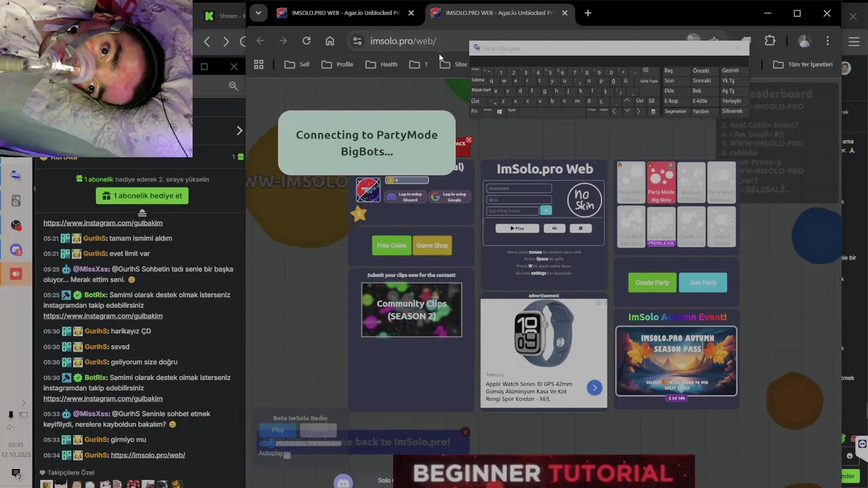The width and height of the screenshot is (868, 488).
Task: Open the Discord icon at page bottom
Action: click(x=343, y=481)
